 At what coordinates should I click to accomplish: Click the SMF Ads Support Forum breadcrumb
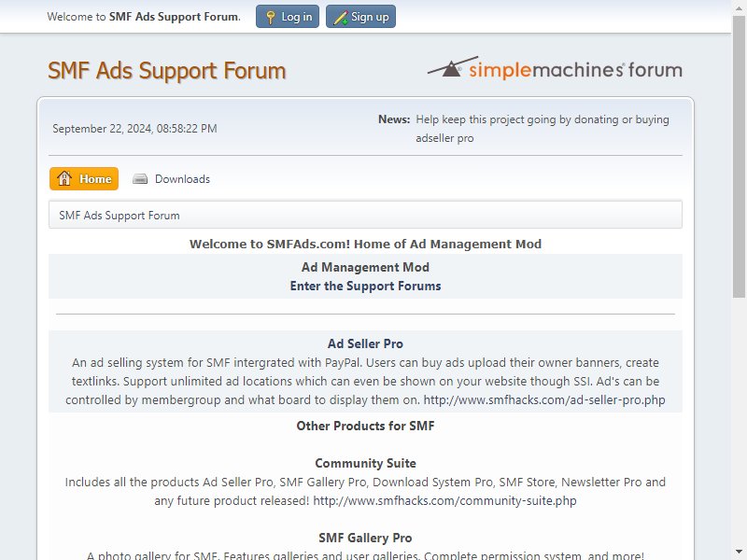pos(120,216)
